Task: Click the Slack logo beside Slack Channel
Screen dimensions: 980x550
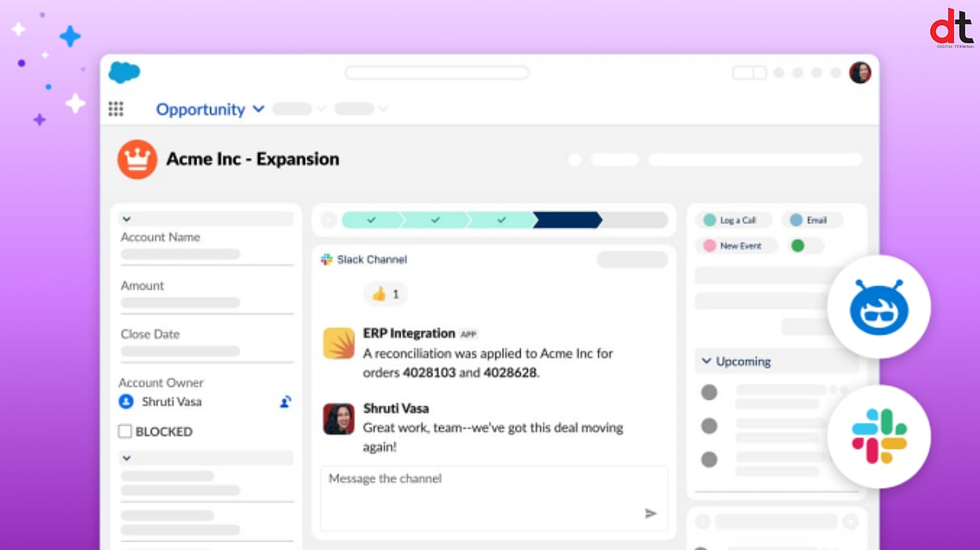Action: pyautogui.click(x=327, y=259)
